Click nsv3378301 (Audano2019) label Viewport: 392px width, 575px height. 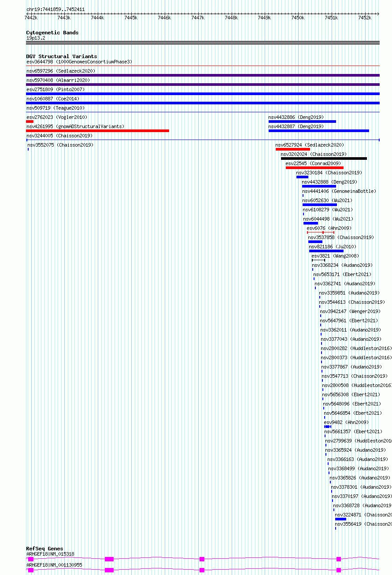coord(361,487)
